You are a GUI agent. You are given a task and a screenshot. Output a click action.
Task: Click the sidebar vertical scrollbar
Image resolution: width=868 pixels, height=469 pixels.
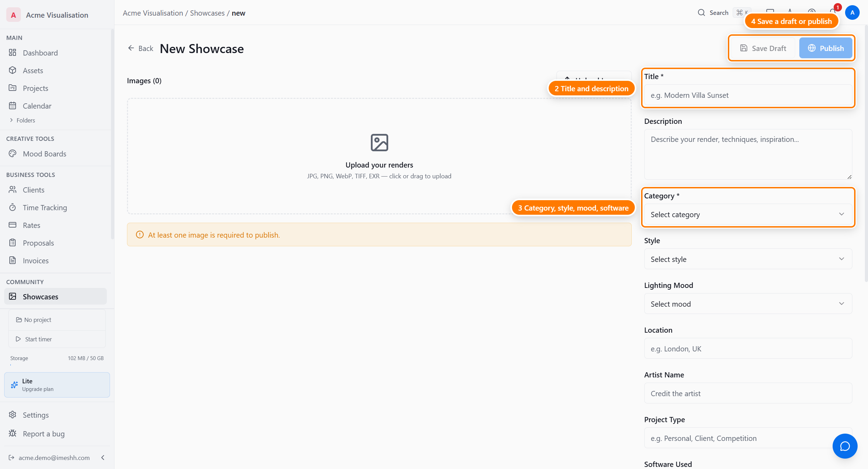(x=112, y=135)
